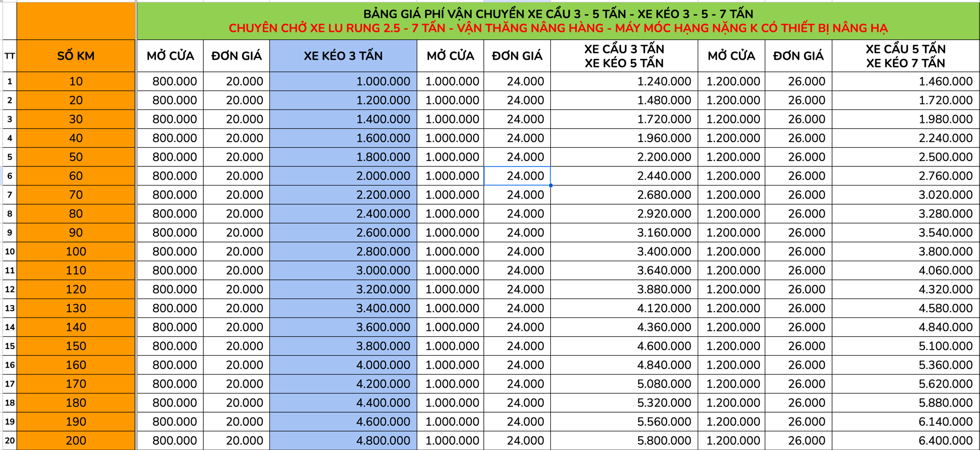Select the orange 50 km cell
The width and height of the screenshot is (980, 450).
coord(76,157)
